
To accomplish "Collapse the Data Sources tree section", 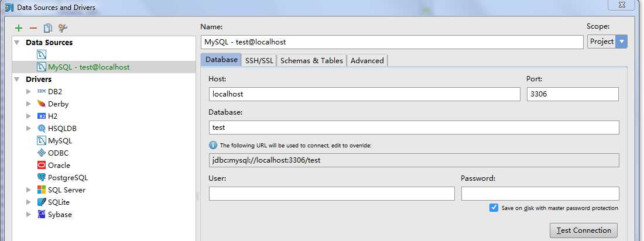I will tap(17, 42).
